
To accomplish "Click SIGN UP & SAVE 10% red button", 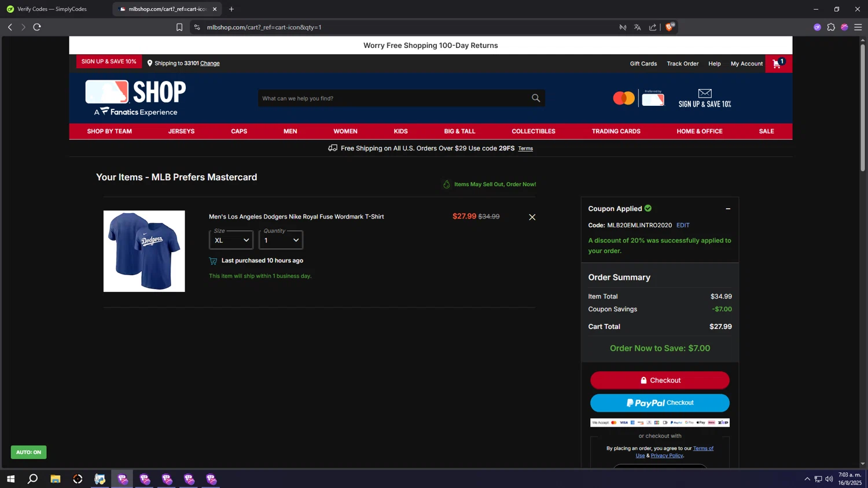I will coord(109,61).
